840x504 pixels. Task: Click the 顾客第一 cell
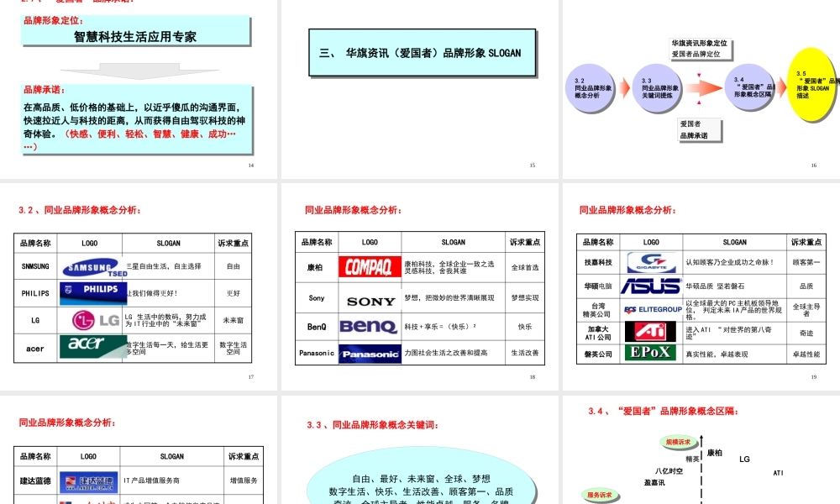(x=806, y=262)
